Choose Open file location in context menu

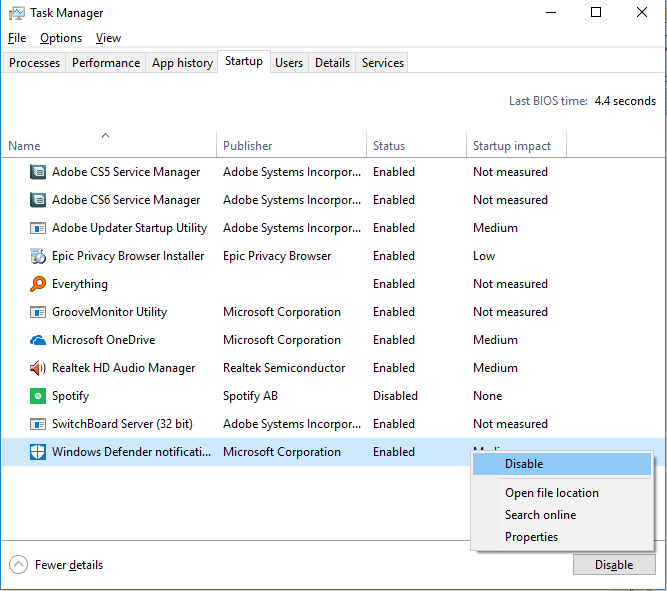[x=562, y=493]
